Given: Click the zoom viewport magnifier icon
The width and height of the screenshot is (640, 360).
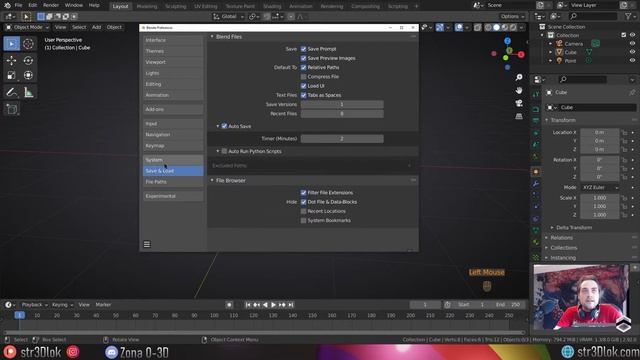Looking at the screenshot, I should coord(519,78).
